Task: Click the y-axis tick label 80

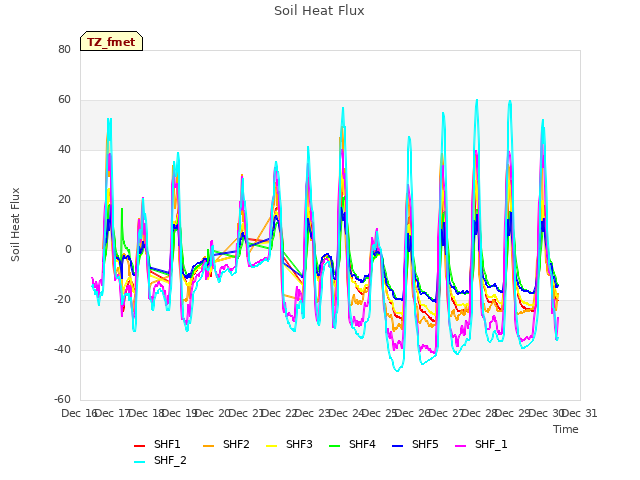Action: coord(64,49)
